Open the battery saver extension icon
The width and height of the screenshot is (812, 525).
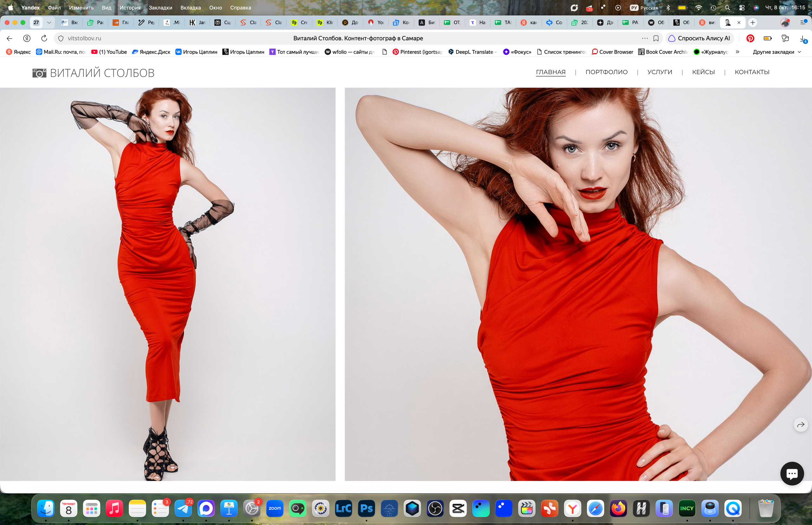tap(768, 38)
